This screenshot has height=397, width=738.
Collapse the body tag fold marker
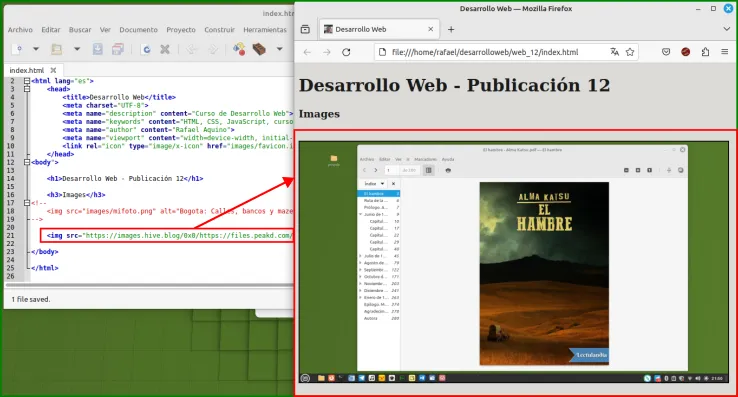[27, 162]
